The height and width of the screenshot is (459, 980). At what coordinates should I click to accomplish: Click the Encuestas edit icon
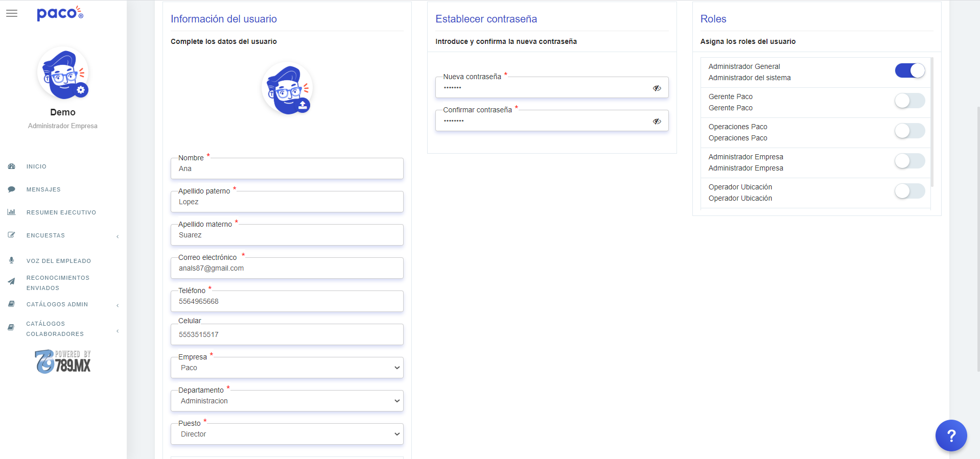pos(11,235)
